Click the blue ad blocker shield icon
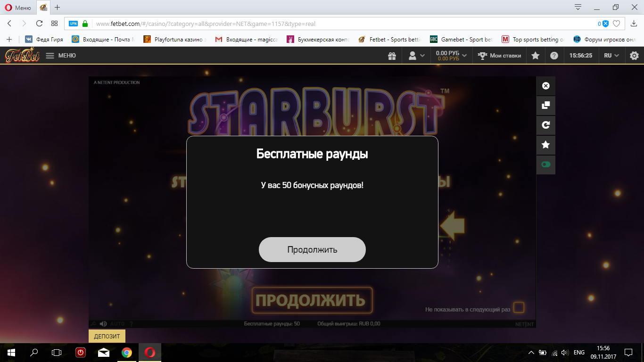This screenshot has height=362, width=644. pyautogui.click(x=605, y=24)
